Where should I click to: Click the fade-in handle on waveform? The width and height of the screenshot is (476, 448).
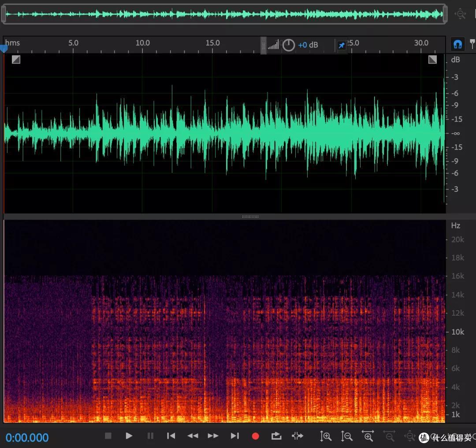click(x=16, y=59)
